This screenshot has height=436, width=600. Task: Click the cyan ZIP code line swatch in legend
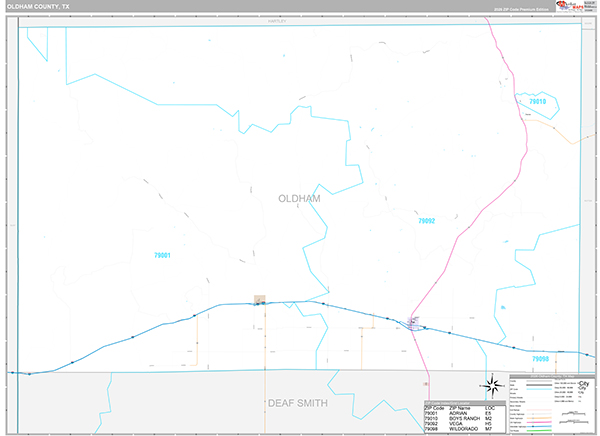tap(539, 389)
